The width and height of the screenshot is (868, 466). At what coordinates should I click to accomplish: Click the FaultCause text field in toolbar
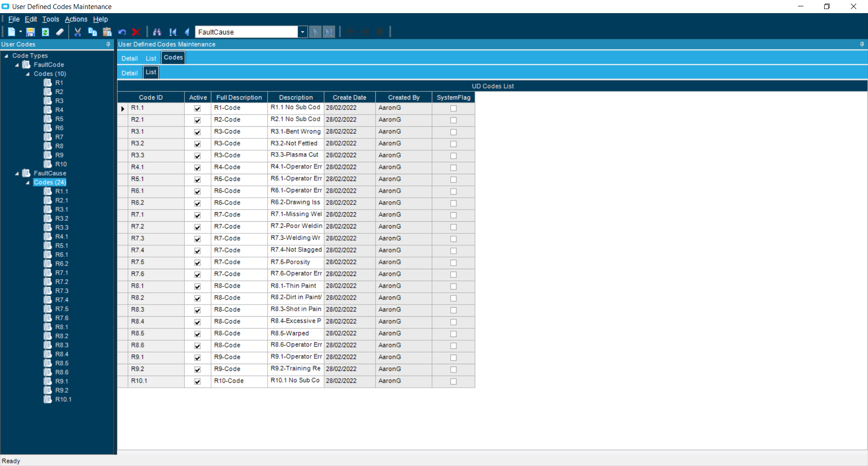tap(247, 32)
